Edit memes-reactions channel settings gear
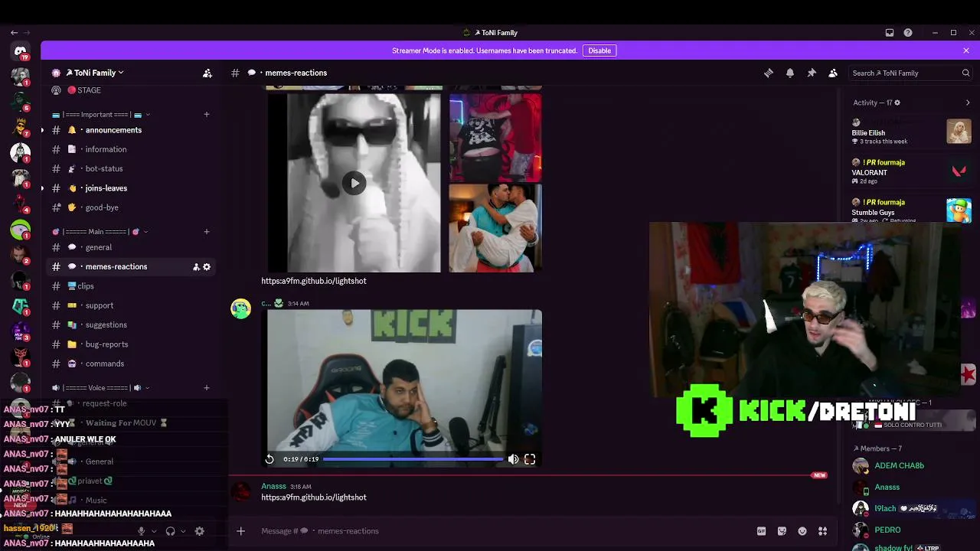Screen dimensions: 980x551 coord(207,266)
